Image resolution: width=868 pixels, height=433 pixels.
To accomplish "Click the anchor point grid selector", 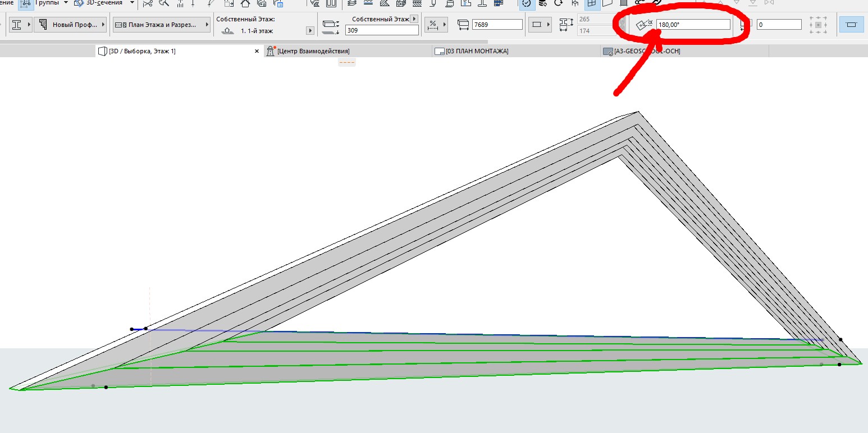I will tap(818, 25).
